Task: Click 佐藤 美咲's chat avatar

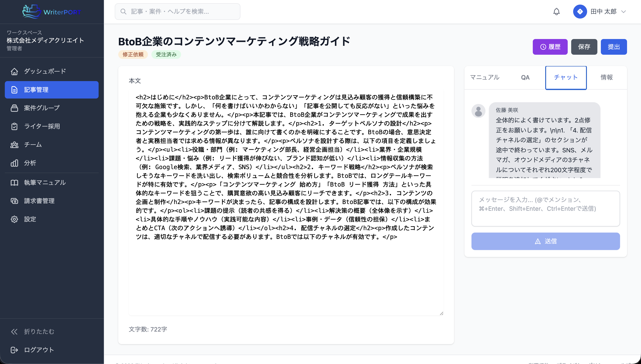Action: [478, 111]
